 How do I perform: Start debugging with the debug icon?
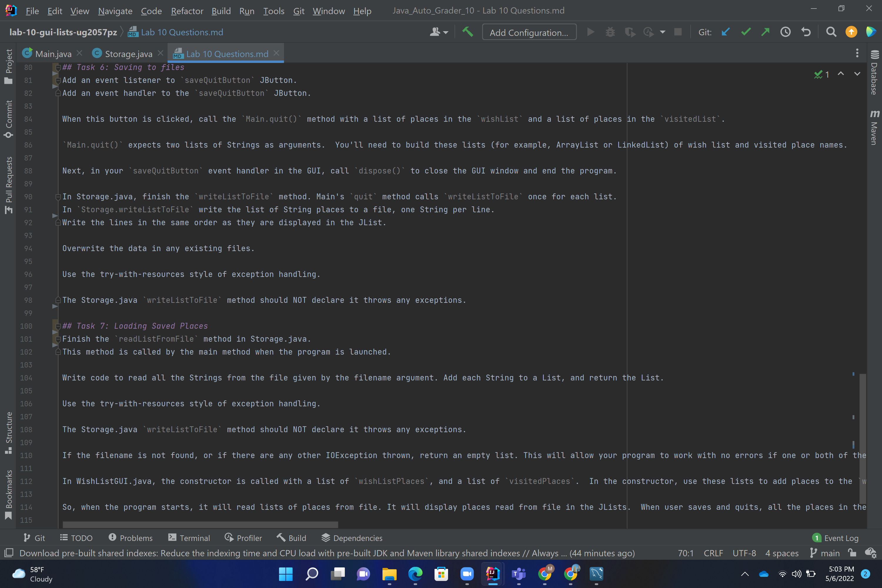610,32
